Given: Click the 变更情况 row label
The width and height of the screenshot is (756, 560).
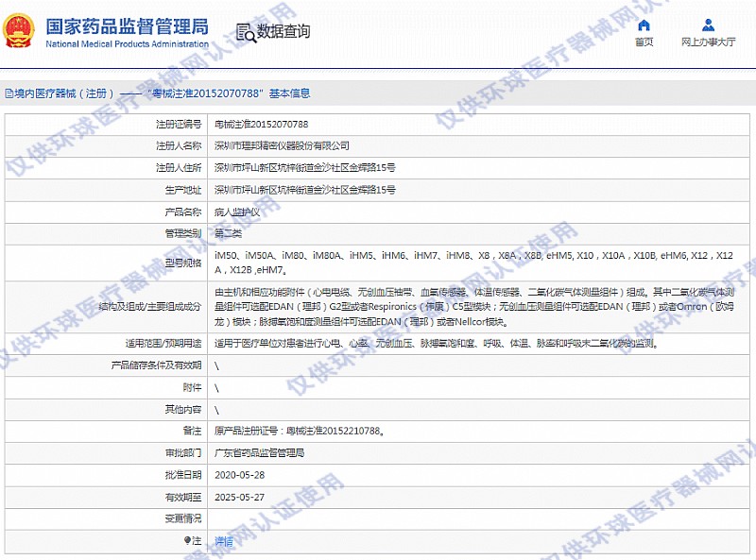Looking at the screenshot, I should [x=183, y=519].
